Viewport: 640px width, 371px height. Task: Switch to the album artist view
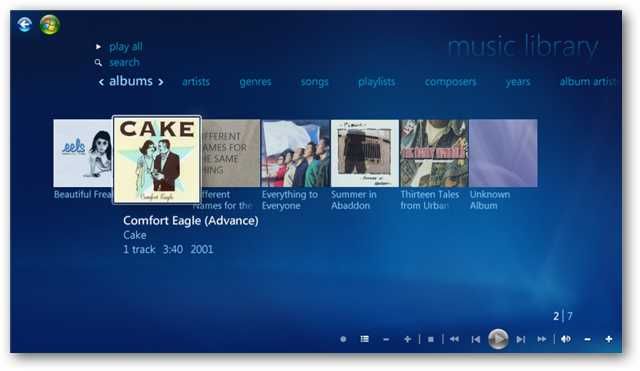(588, 82)
